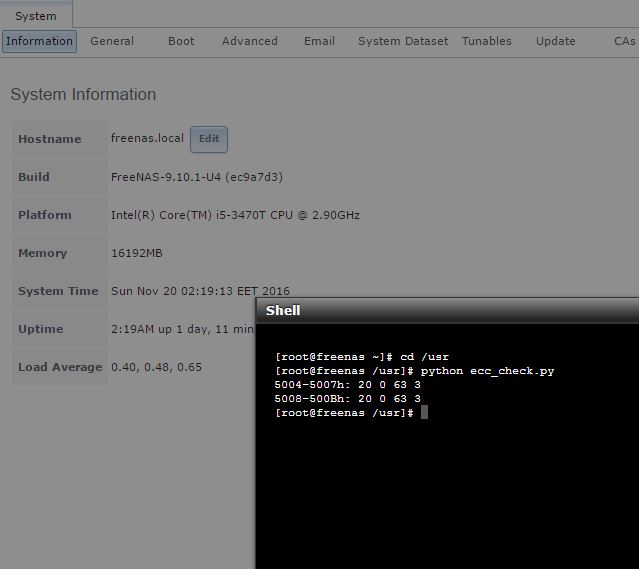Click the 'python ecc_check.py' command line

click(415, 371)
